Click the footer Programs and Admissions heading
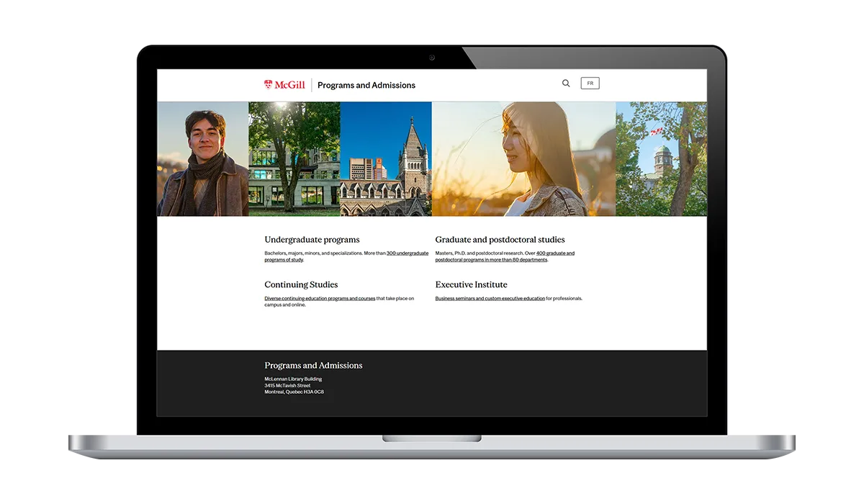 [313, 366]
